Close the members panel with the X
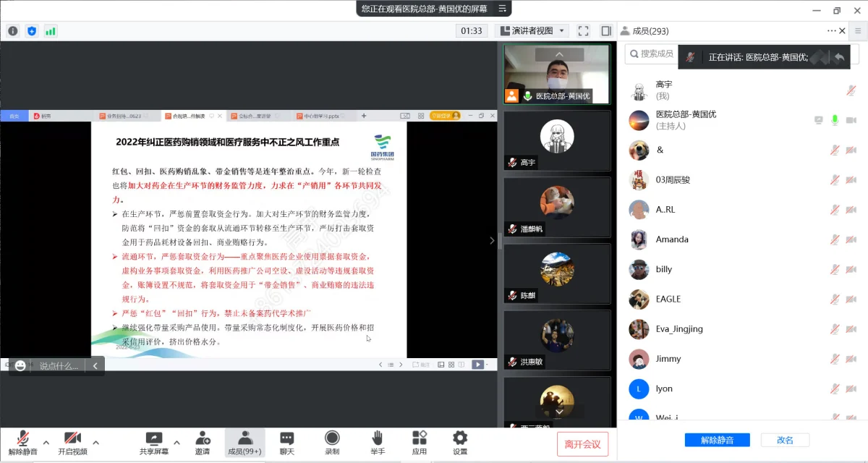 tap(842, 31)
